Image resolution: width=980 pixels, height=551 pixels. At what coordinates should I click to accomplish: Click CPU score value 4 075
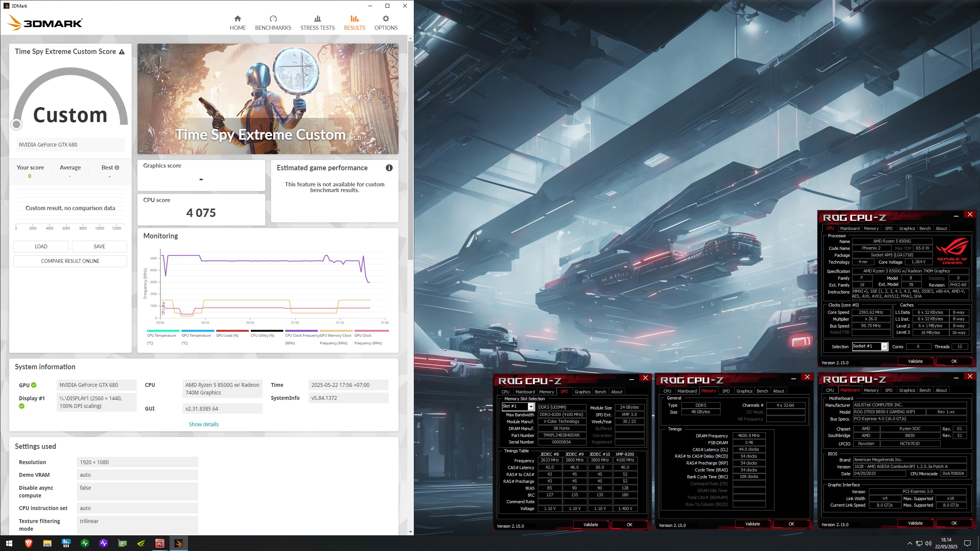[201, 213]
